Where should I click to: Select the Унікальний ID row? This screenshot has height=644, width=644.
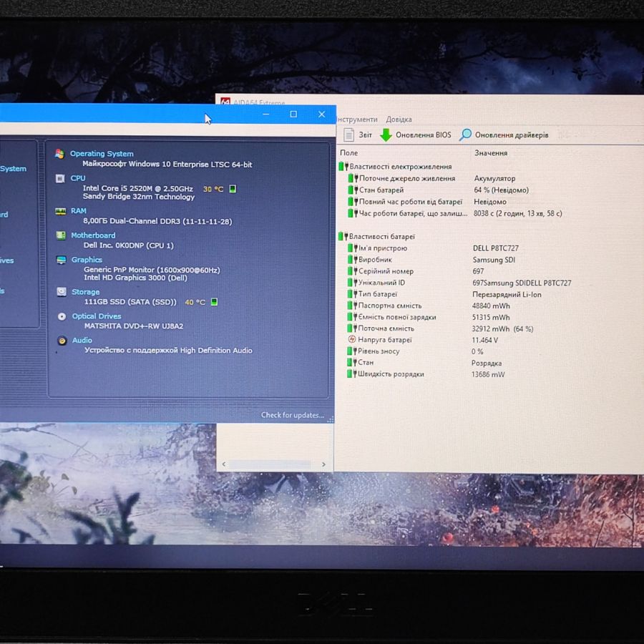(459, 283)
